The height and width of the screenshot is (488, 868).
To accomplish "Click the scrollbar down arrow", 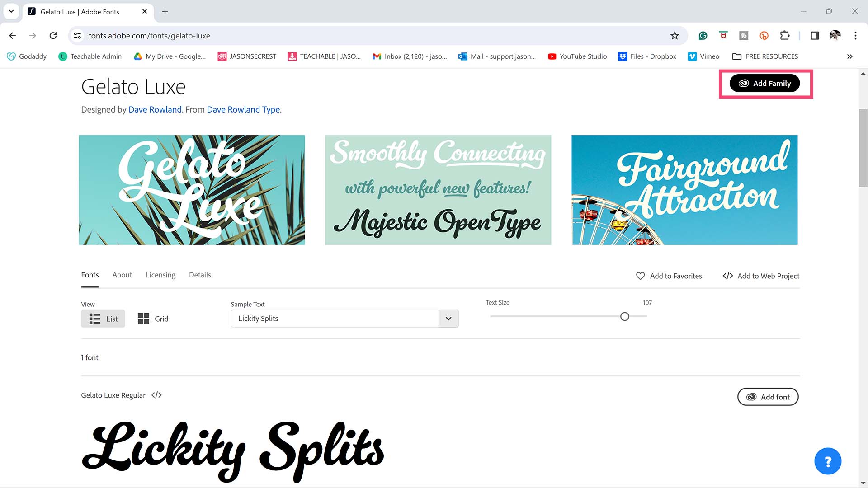I will (x=863, y=483).
